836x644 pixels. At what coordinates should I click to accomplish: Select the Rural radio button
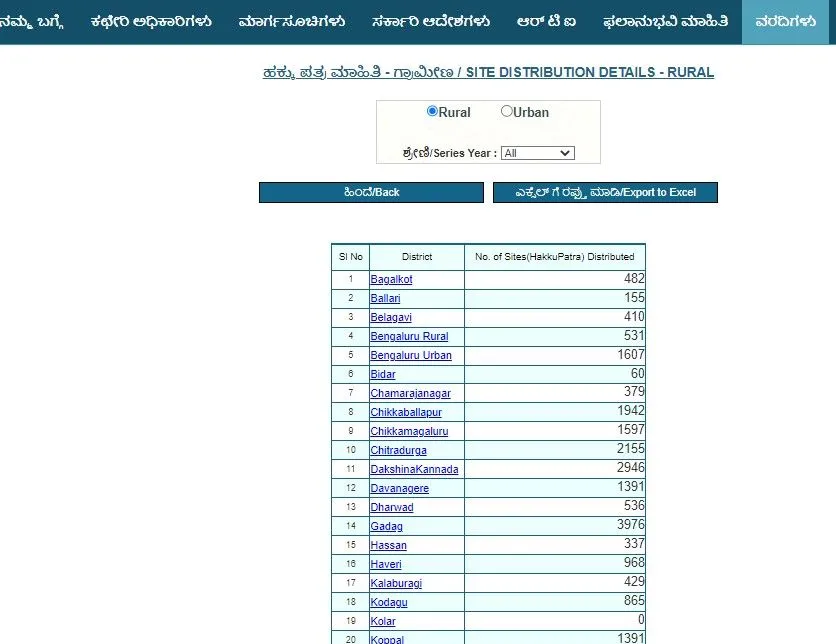tap(432, 112)
